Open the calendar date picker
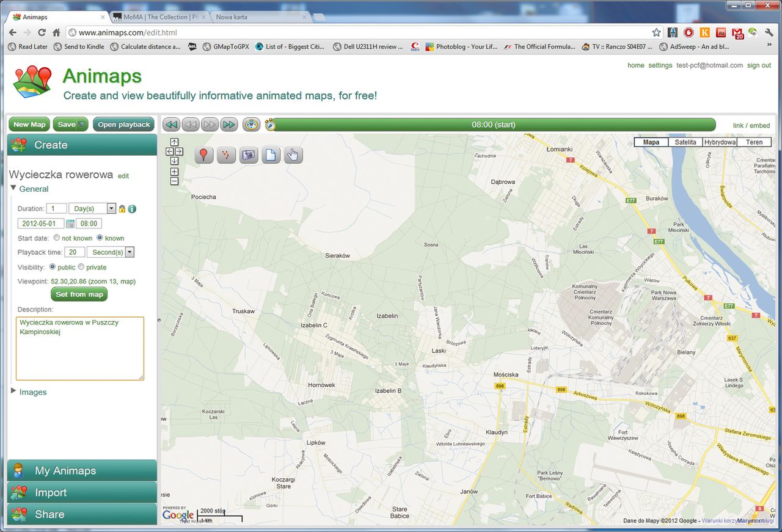Image resolution: width=782 pixels, height=532 pixels. point(70,224)
